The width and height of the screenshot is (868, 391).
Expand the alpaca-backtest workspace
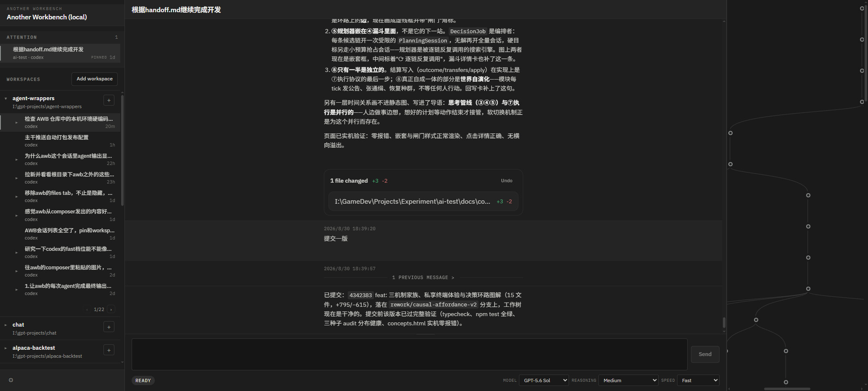coord(6,348)
